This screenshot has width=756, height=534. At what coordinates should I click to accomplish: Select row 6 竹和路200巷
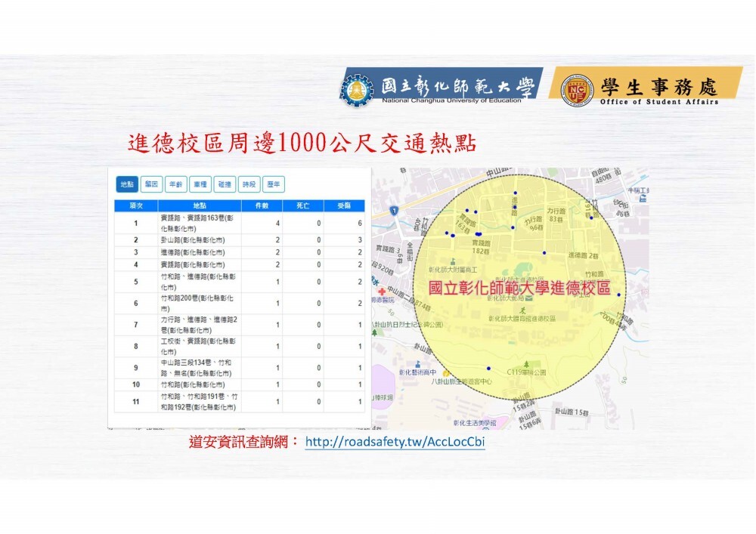point(239,304)
